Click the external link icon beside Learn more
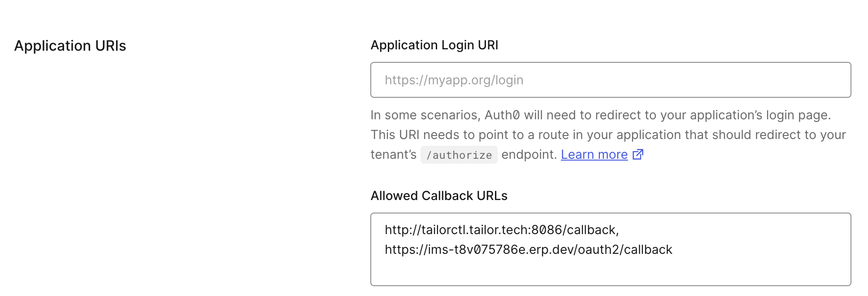This screenshot has width=868, height=296. click(x=638, y=154)
